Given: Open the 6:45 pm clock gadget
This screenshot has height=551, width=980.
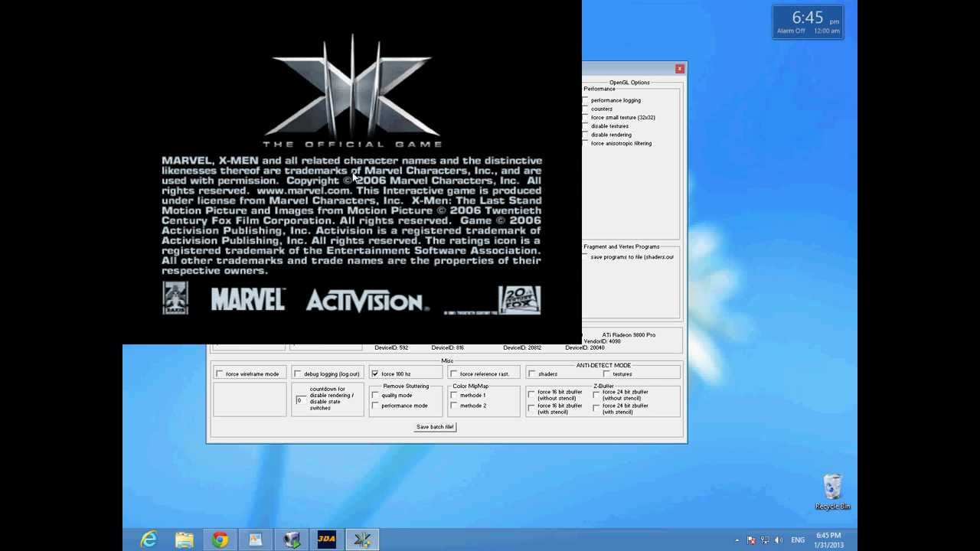Looking at the screenshot, I should [808, 22].
